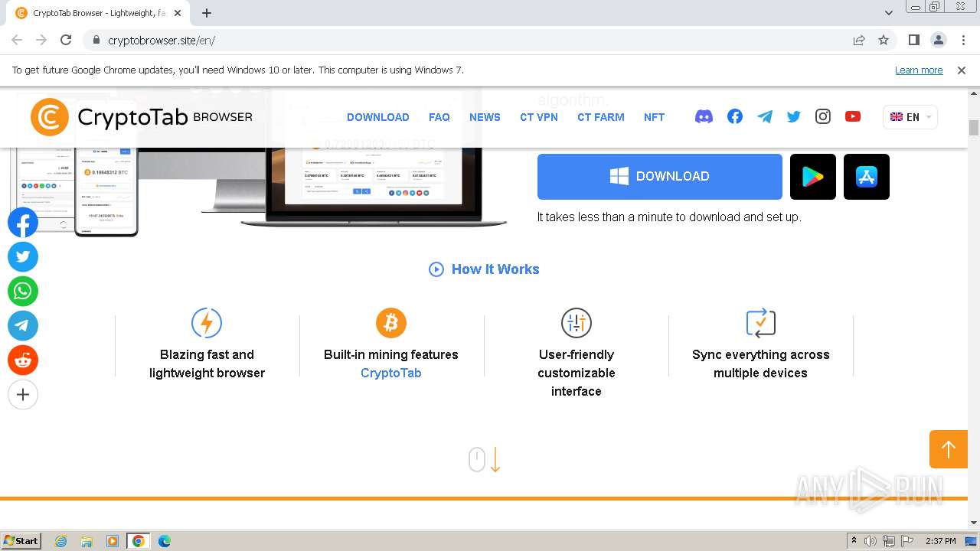980x551 pixels.
Task: Play the How It Works video link
Action: pos(484,269)
